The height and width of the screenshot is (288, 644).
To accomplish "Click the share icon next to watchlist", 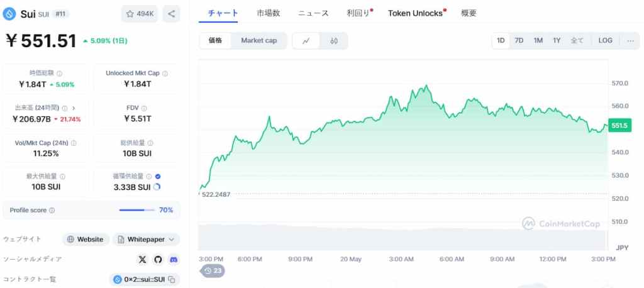I will tap(171, 14).
